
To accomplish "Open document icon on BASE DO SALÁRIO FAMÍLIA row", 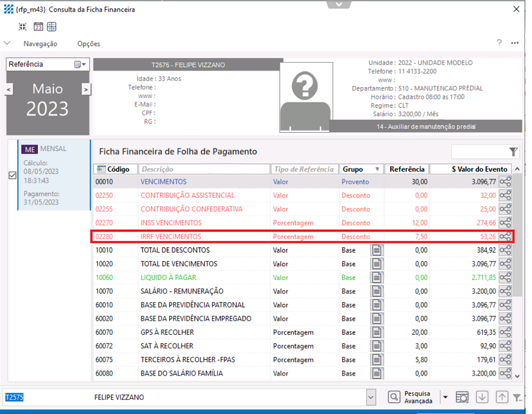I will (377, 373).
